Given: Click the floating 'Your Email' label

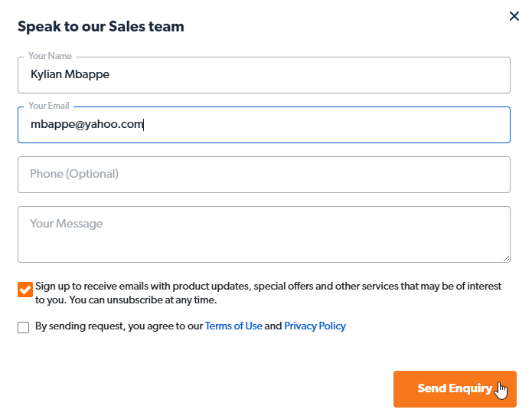Looking at the screenshot, I should [x=48, y=106].
